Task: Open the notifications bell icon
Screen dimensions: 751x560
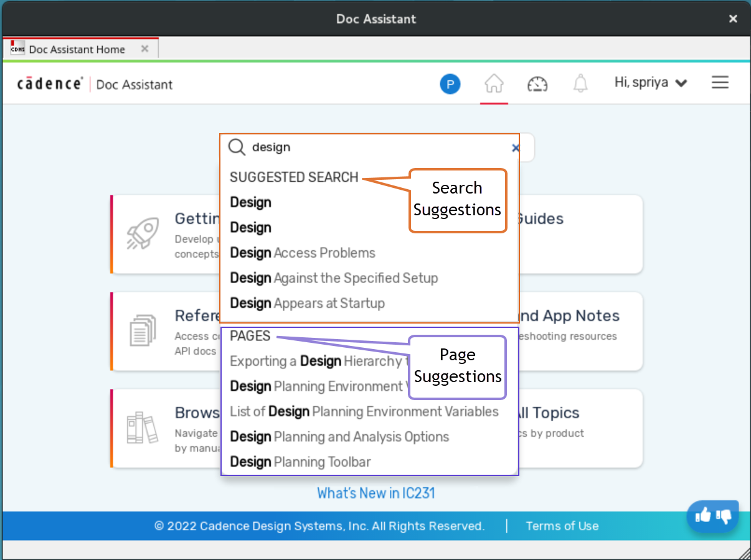Action: (580, 83)
